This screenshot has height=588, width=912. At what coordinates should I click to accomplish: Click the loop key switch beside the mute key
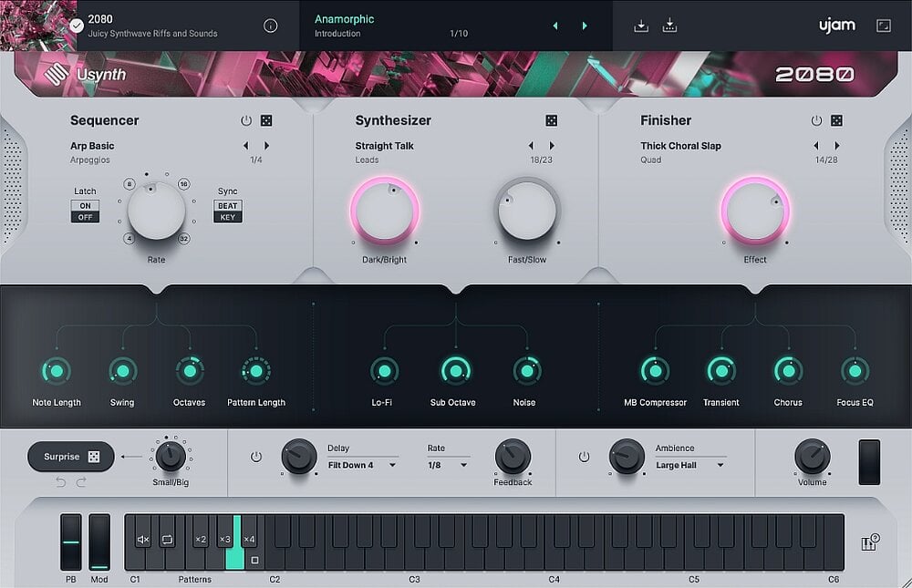coord(166,540)
